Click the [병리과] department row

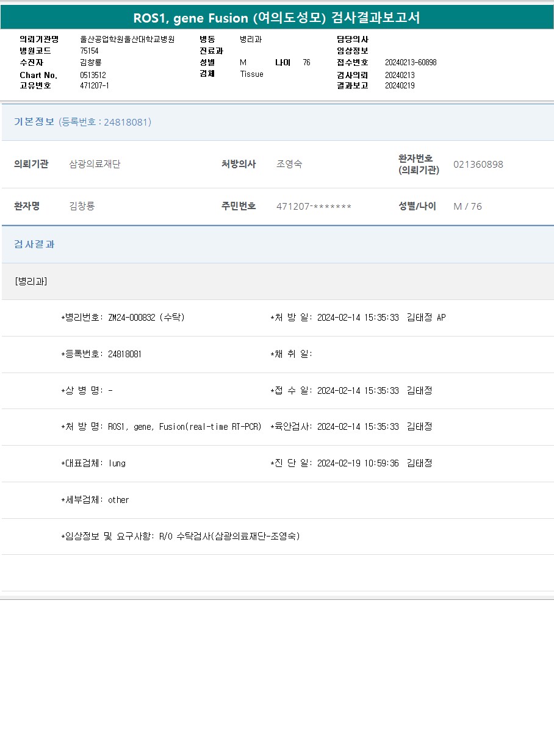click(x=31, y=281)
